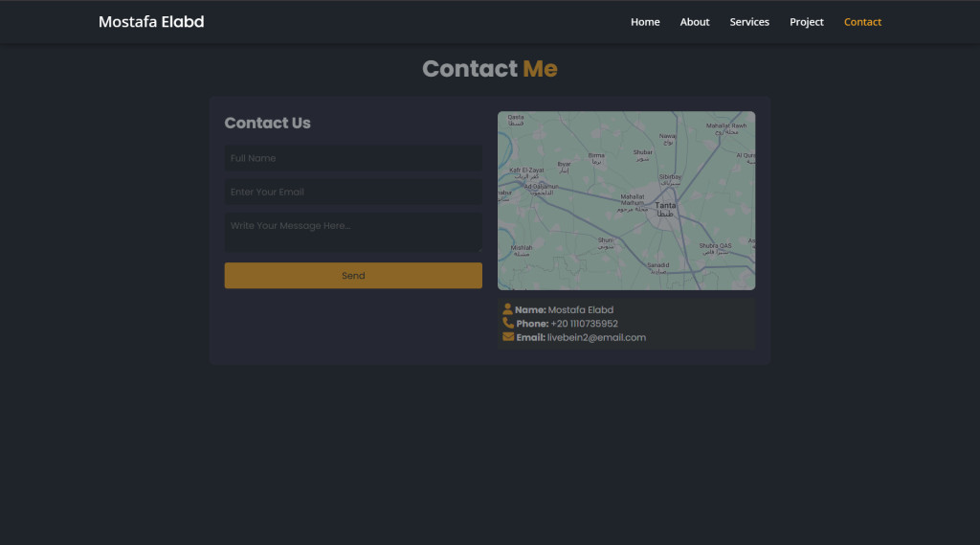Open the Services nav link
980x545 pixels.
point(749,22)
